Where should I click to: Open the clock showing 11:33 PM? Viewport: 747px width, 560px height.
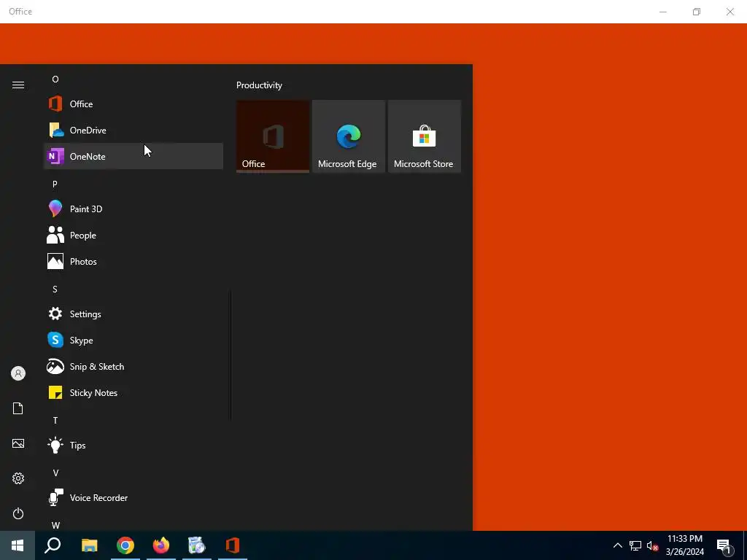coord(684,545)
